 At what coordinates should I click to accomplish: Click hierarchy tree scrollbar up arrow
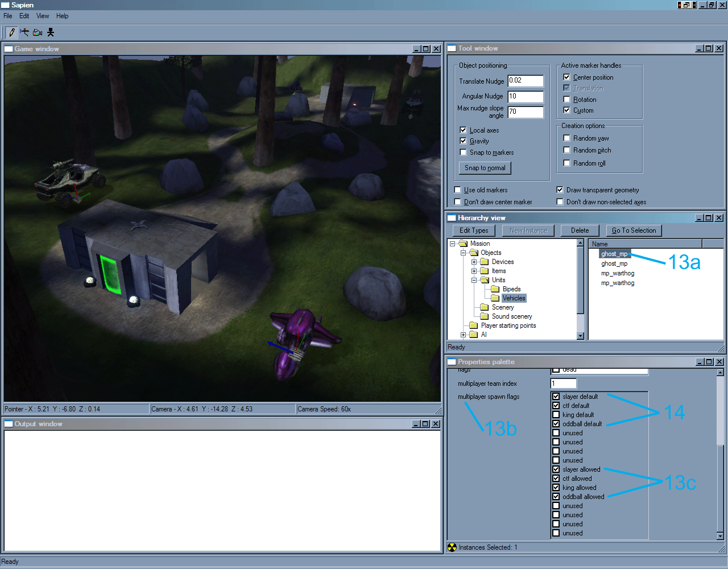(580, 243)
